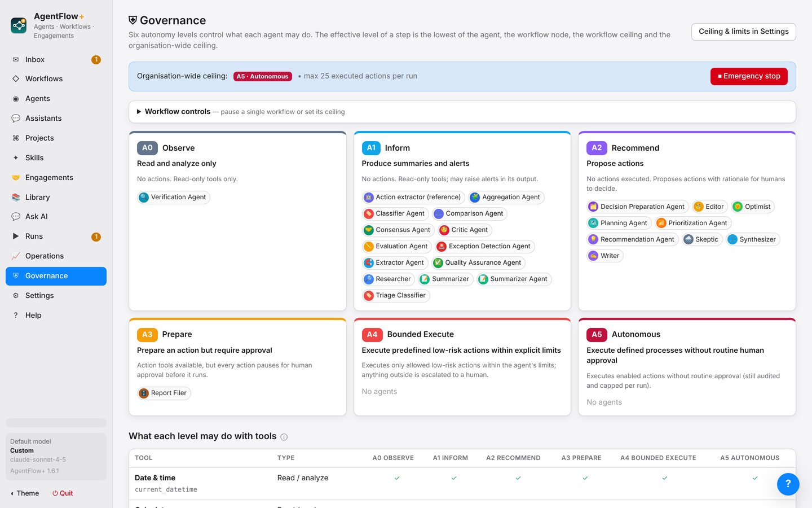Image resolution: width=812 pixels, height=508 pixels.
Task: Click the Inbox notification count badge
Action: tap(96, 59)
